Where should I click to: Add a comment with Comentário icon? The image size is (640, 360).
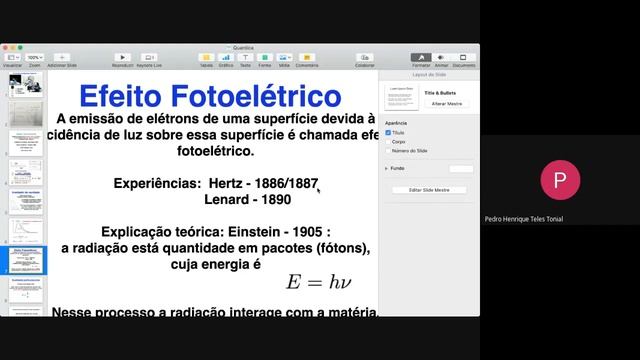(x=307, y=58)
